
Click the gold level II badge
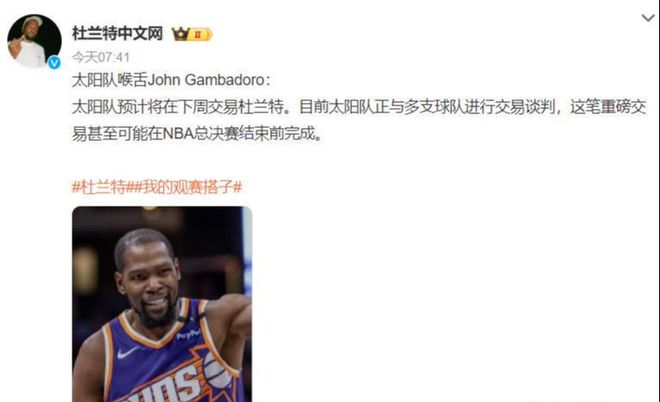(x=200, y=35)
